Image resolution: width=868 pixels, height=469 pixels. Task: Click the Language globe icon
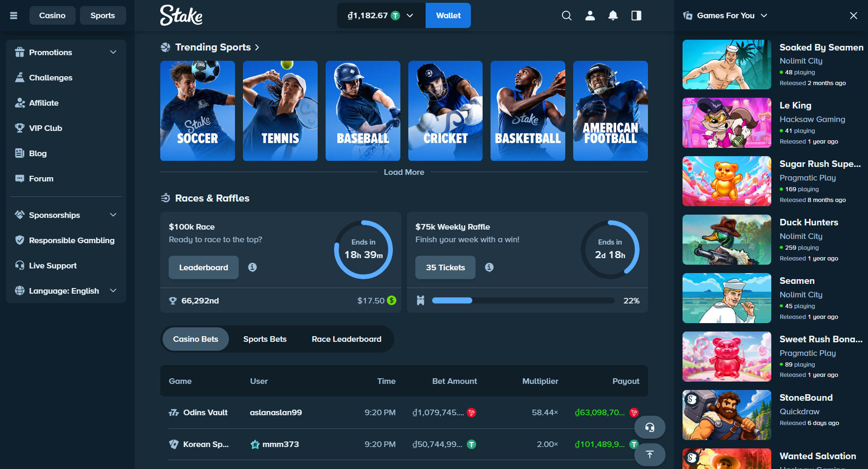tap(20, 290)
